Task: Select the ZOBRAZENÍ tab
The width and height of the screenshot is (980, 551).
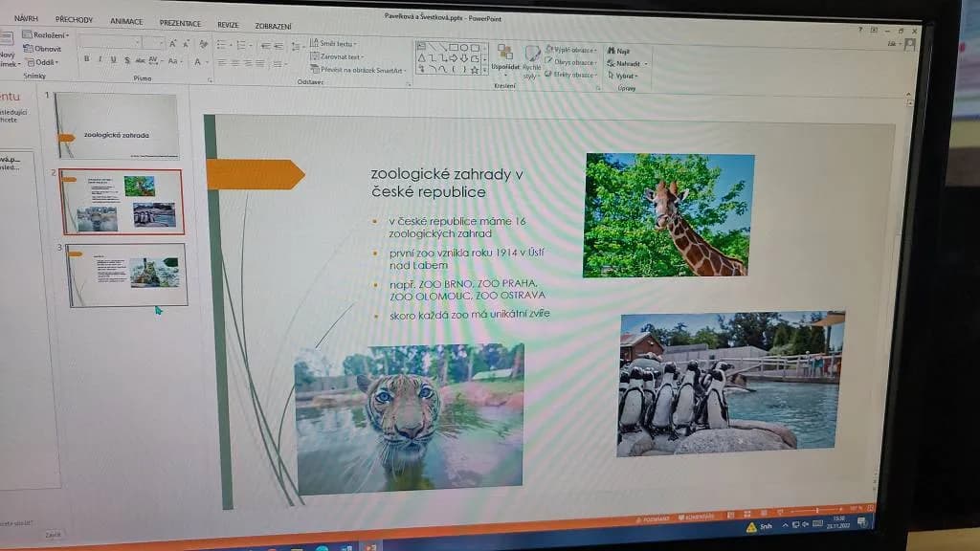Action: coord(273,26)
